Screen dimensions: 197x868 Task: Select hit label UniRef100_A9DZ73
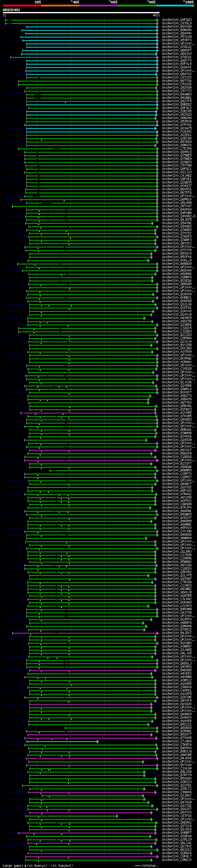pos(177,396)
